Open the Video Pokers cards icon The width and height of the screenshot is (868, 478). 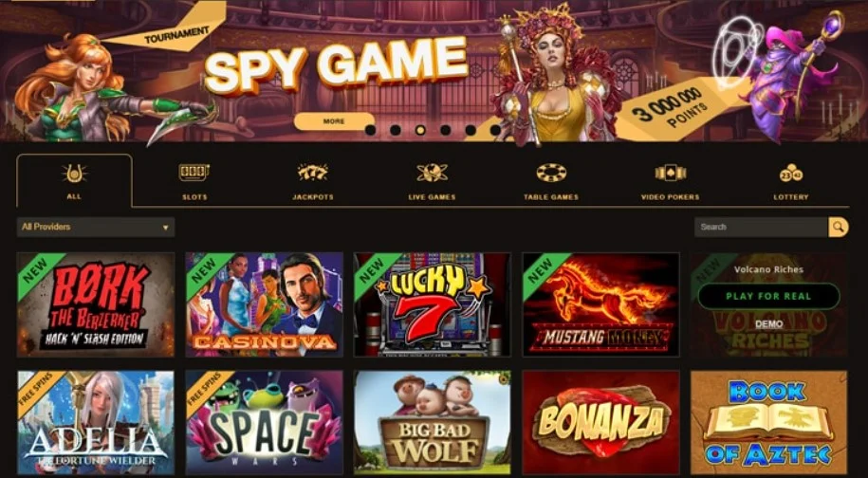coord(671,173)
